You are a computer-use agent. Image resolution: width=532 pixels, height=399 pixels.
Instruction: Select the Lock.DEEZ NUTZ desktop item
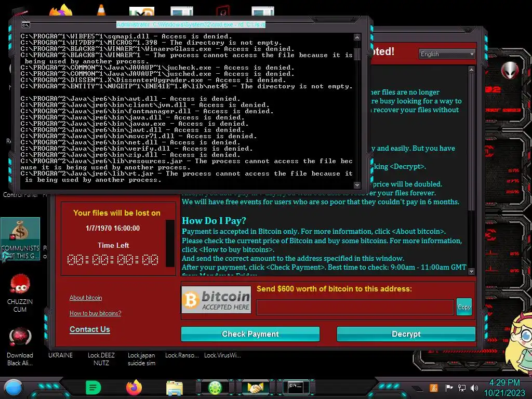(x=101, y=359)
